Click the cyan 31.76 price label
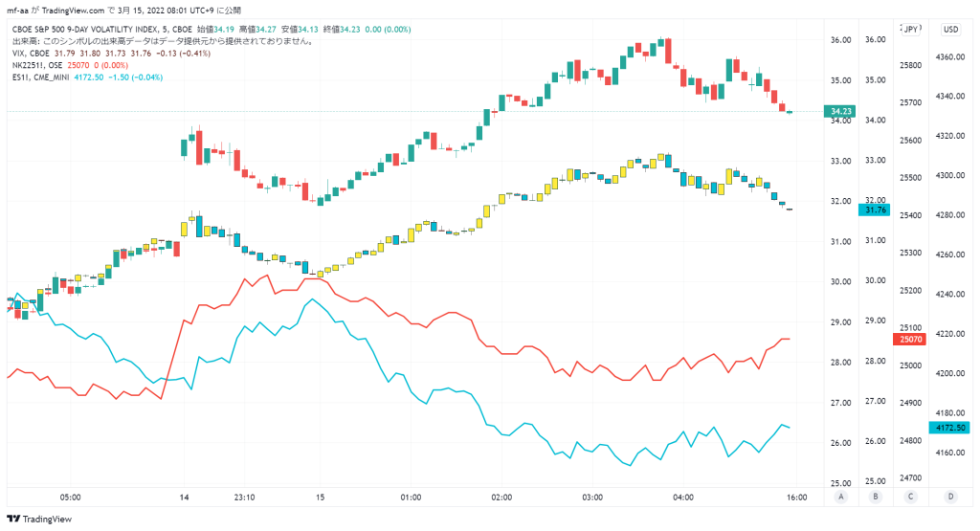Image resolution: width=980 pixels, height=531 pixels. coord(875,210)
